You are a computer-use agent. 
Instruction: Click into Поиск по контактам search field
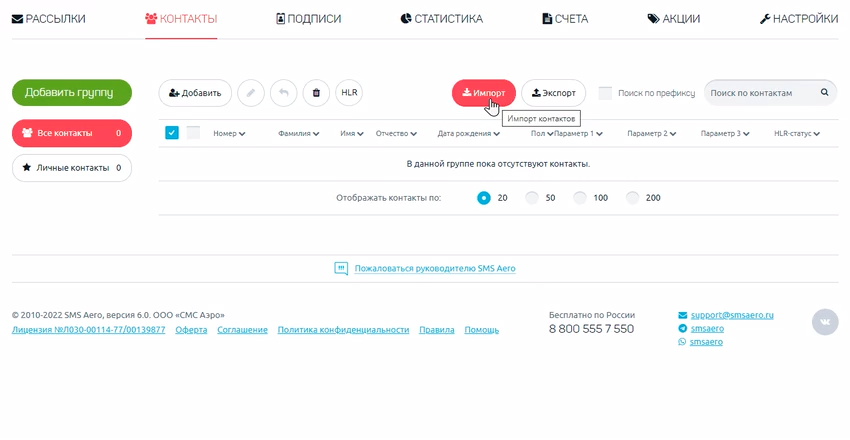click(770, 93)
